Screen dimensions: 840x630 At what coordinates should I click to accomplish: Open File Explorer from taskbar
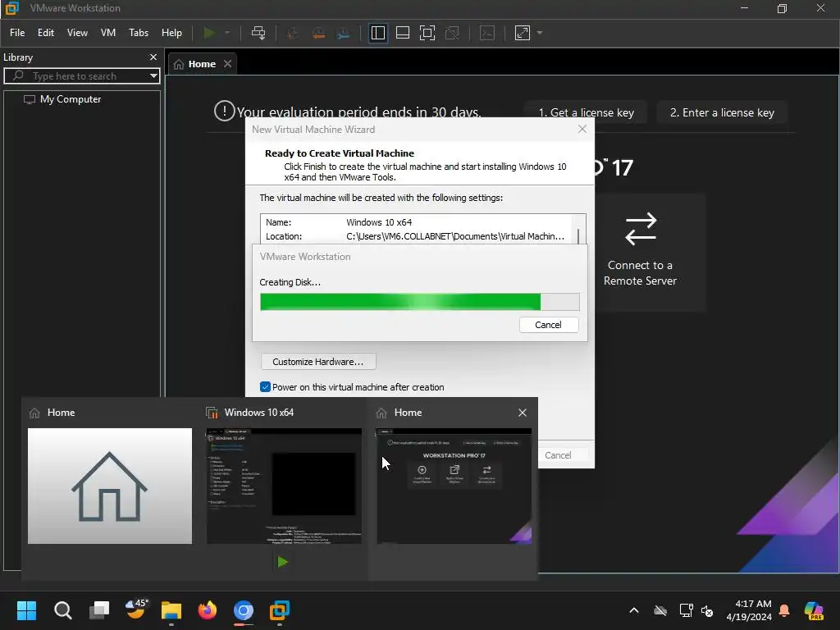coord(171,610)
